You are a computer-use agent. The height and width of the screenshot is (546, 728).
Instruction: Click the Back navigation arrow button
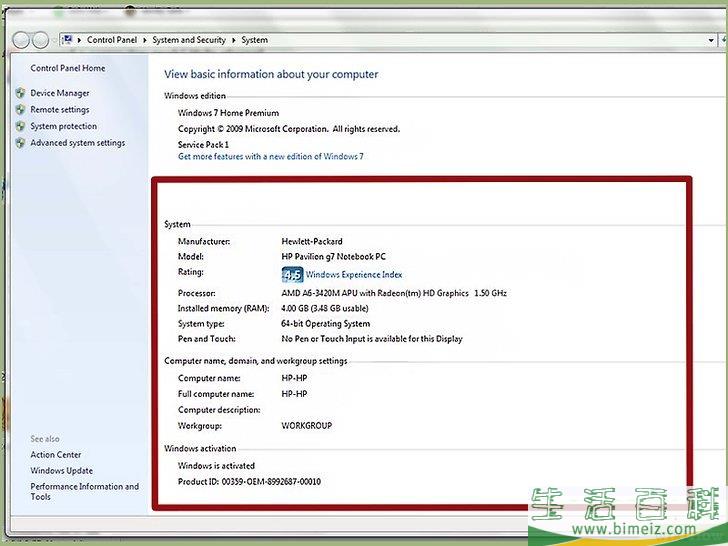(x=21, y=40)
